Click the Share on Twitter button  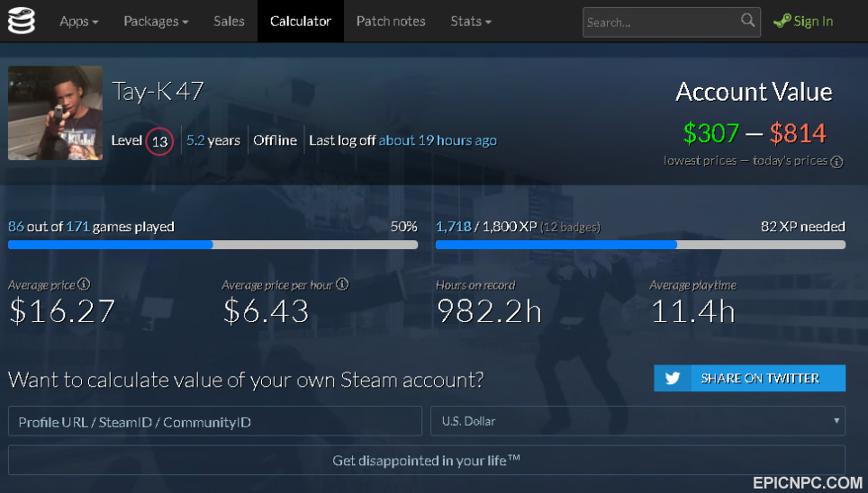tap(749, 378)
